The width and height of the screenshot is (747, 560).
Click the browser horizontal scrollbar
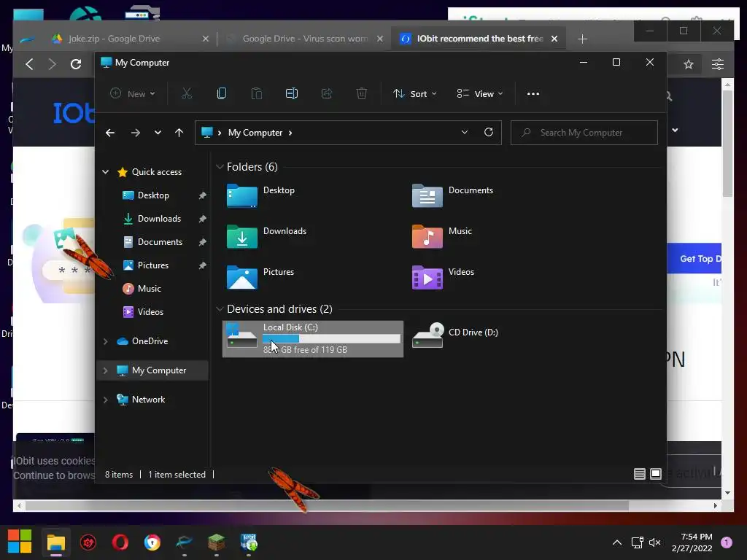327,505
